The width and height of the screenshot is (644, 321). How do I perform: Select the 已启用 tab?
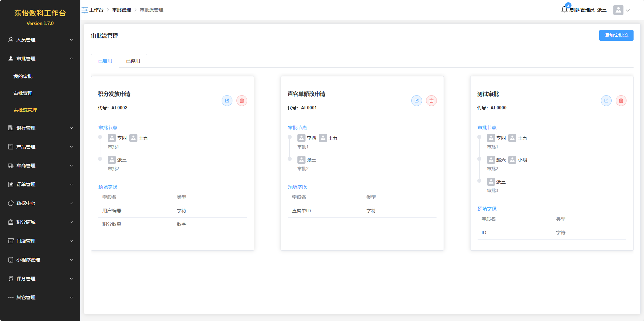click(x=105, y=61)
